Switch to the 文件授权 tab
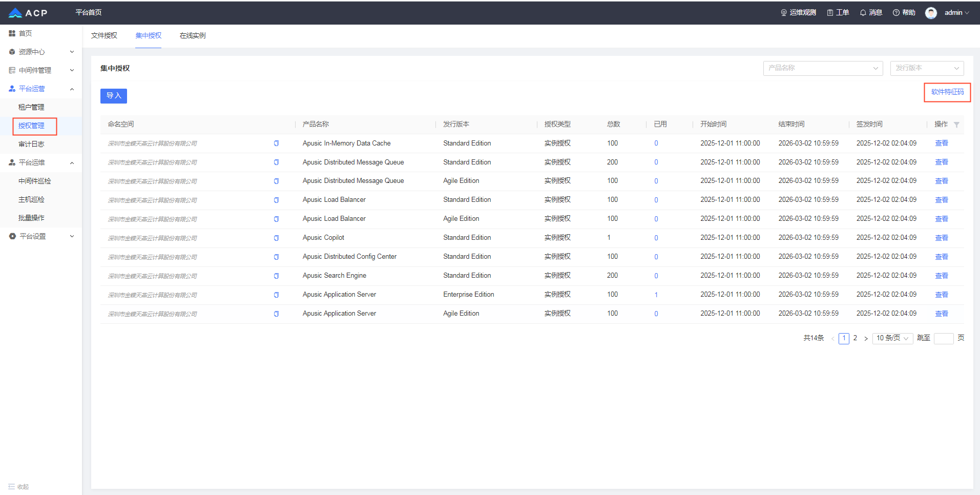The image size is (980, 495). 104,35
